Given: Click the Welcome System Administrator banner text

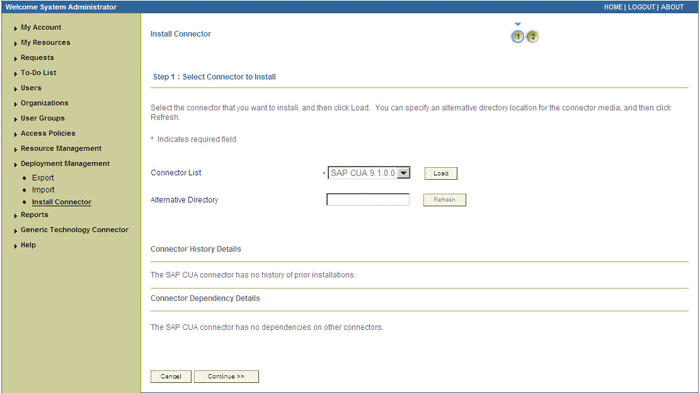Looking at the screenshot, I should click(x=61, y=7).
